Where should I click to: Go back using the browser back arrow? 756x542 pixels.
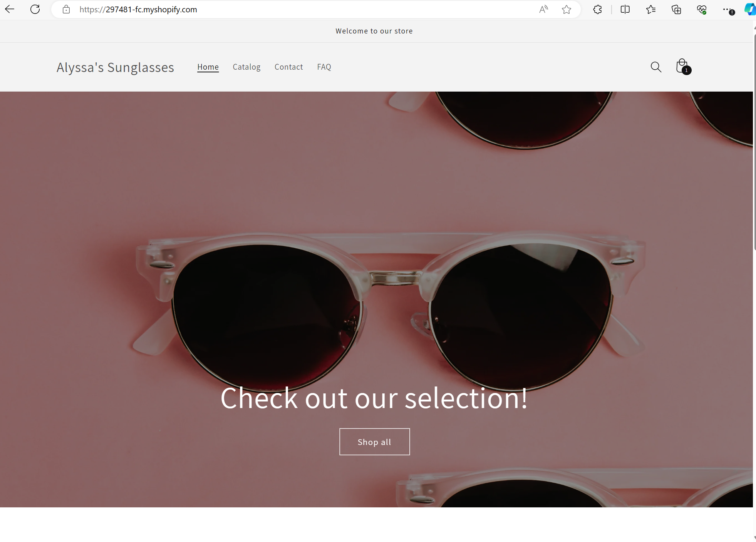coord(10,9)
